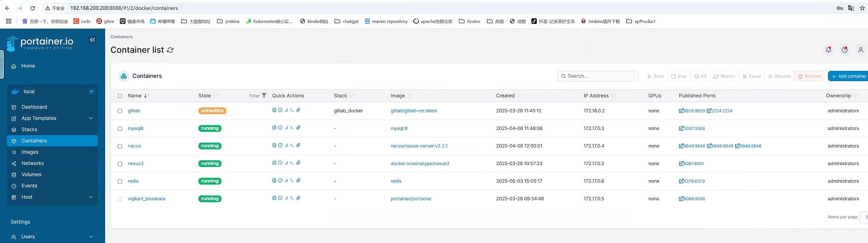The height and width of the screenshot is (243, 868).
Task: Click the State column Filter icon
Action: [264, 96]
